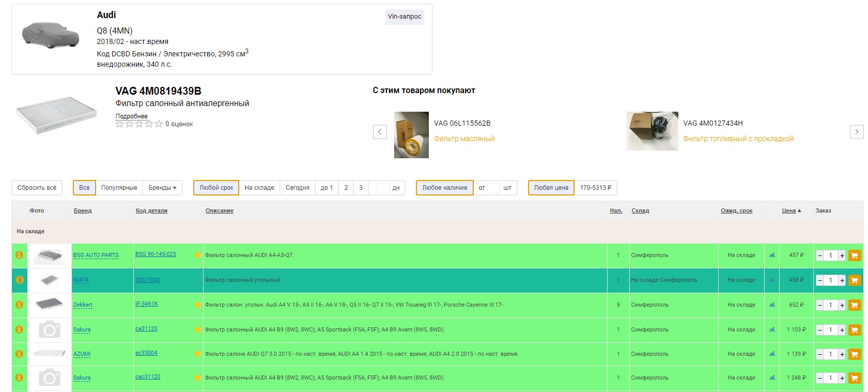The height and width of the screenshot is (392, 868).
Task: Add Zekkert IF-3461K to cart
Action: [x=854, y=305]
